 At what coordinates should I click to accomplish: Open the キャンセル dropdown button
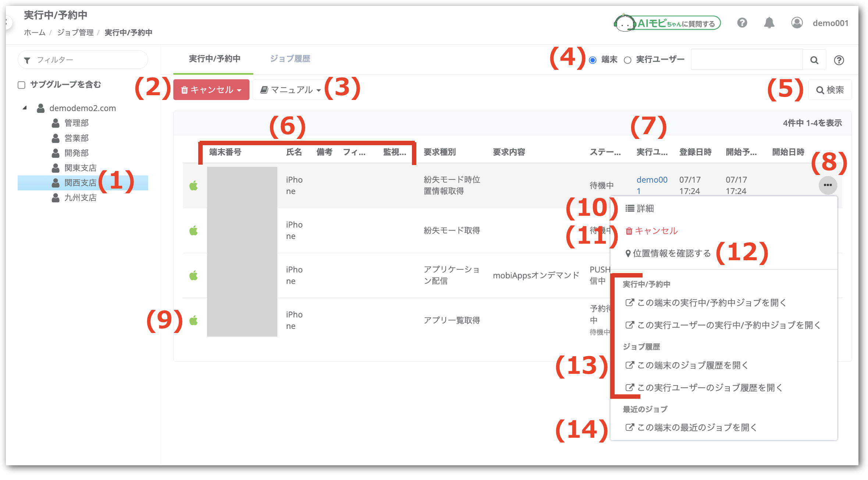coord(211,90)
